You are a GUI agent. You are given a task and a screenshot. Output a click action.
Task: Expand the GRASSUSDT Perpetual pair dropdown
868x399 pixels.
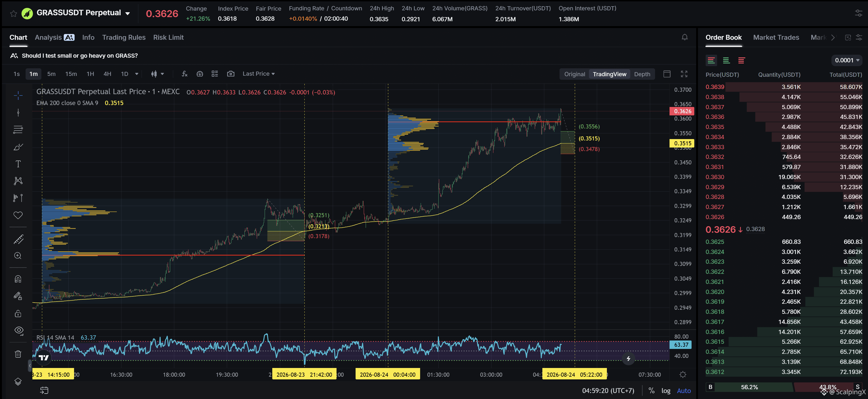pyautogui.click(x=128, y=13)
